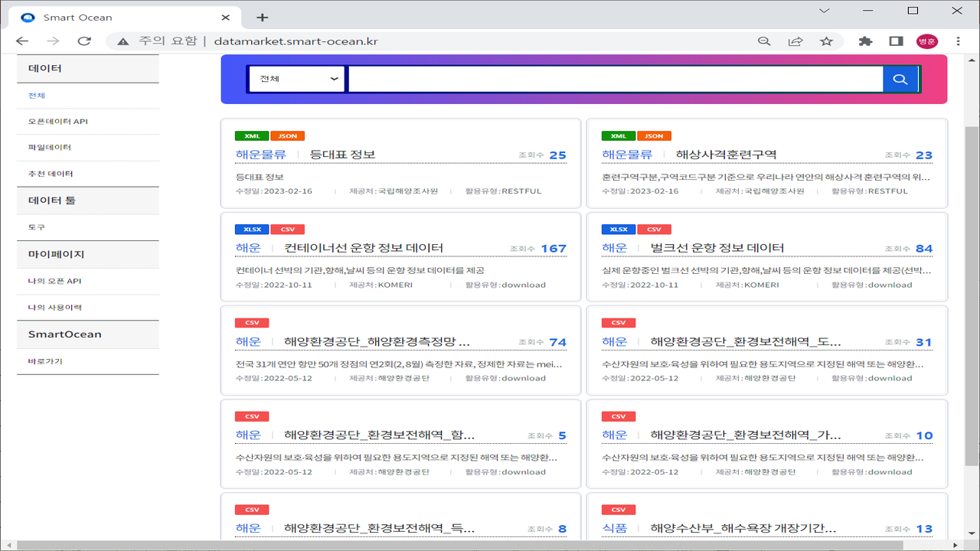The image size is (980, 551).
Task: Click 제공처:KOMERI on 컨테이너선 card
Action: (381, 285)
